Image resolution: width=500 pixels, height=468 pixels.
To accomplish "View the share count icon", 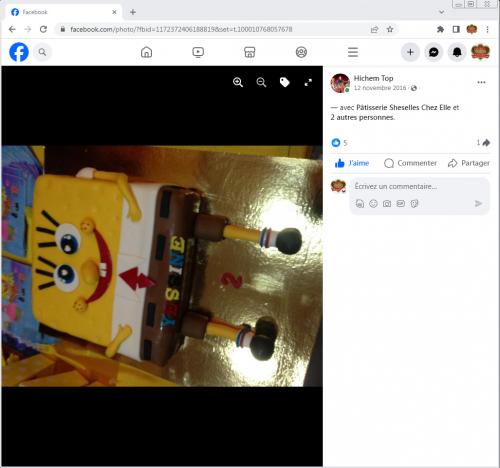I will (483, 143).
